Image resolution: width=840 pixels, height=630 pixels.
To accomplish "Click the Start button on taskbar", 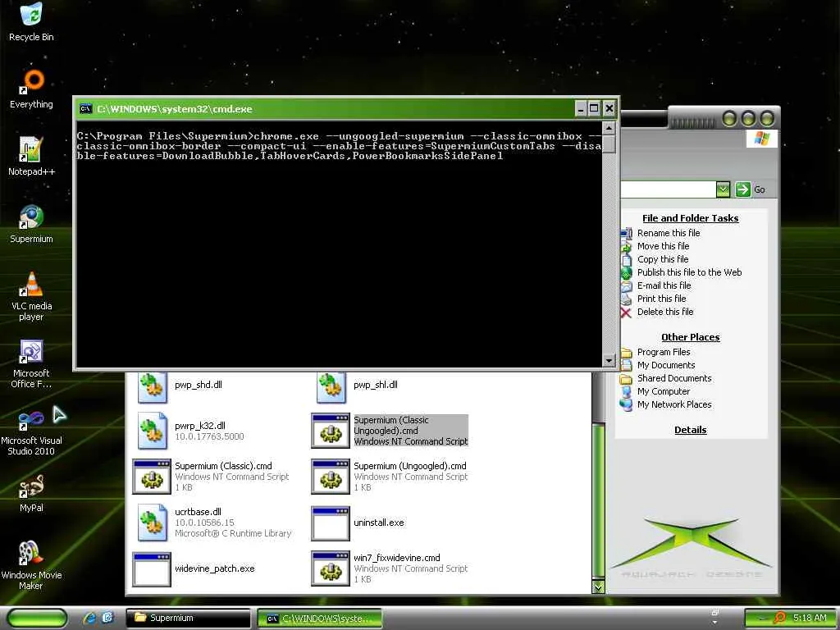I will [38, 619].
